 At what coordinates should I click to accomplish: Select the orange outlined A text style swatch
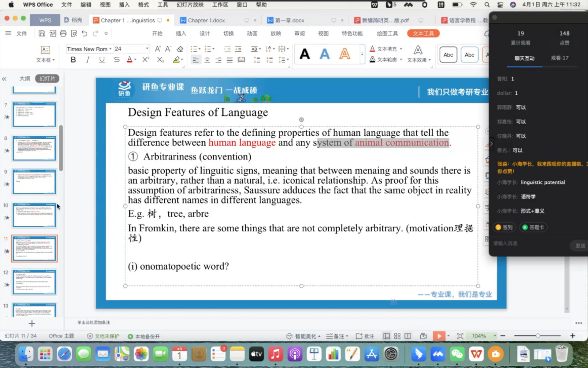point(345,54)
